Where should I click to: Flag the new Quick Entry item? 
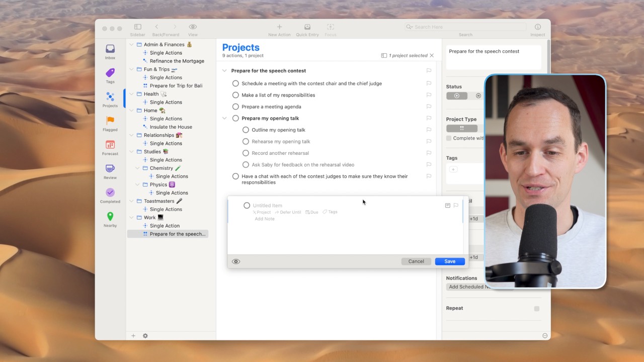coord(456,206)
